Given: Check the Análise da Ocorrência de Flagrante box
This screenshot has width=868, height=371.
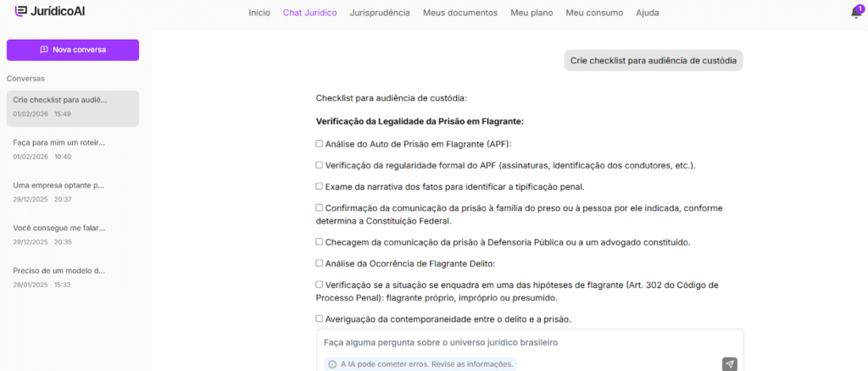Looking at the screenshot, I should [x=320, y=263].
